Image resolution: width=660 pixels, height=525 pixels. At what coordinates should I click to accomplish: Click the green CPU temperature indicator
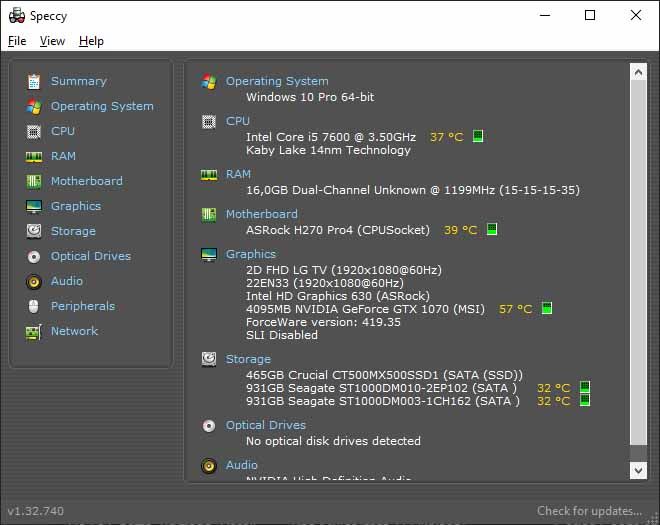coord(478,136)
